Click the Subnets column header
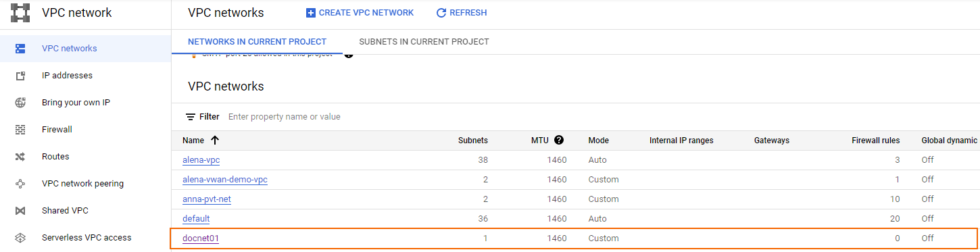Image resolution: width=980 pixels, height=252 pixels. click(473, 141)
